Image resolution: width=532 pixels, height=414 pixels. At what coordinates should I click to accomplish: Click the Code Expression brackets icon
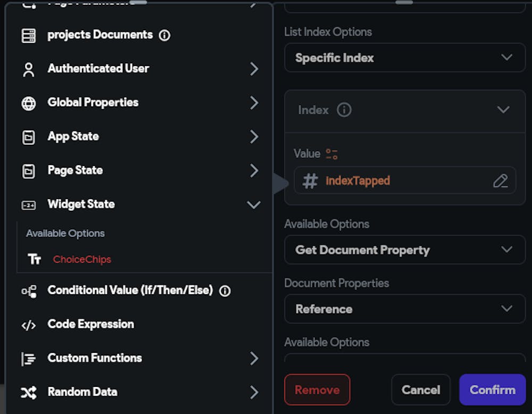click(29, 325)
